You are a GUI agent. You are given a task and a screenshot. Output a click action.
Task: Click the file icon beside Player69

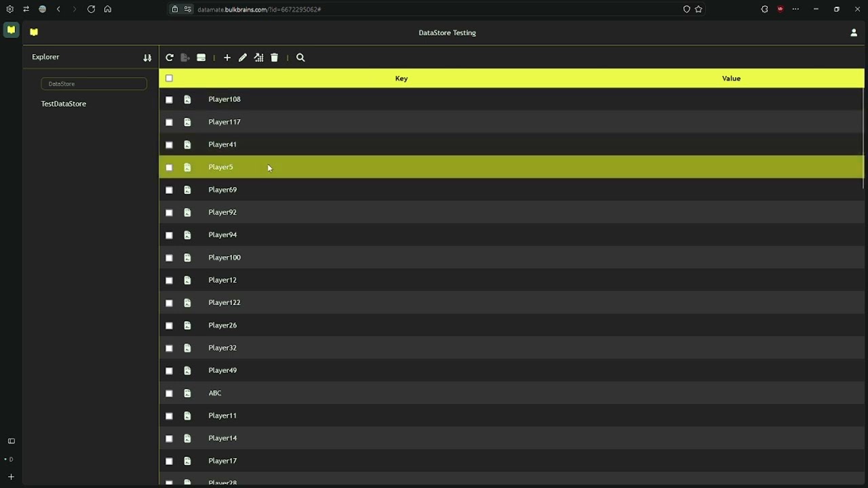187,190
